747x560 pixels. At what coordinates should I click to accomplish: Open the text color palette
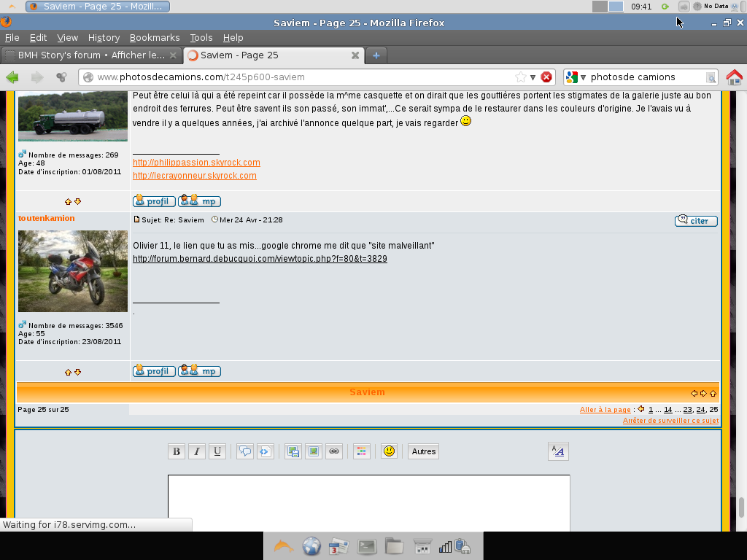point(362,452)
